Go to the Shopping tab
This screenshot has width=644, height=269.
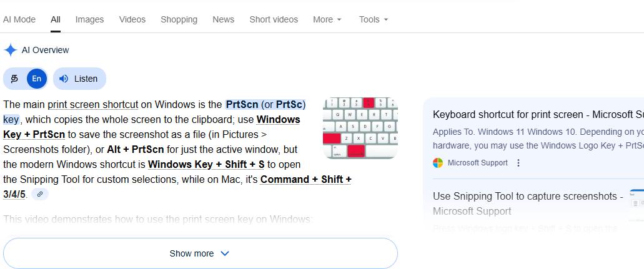[x=179, y=19]
